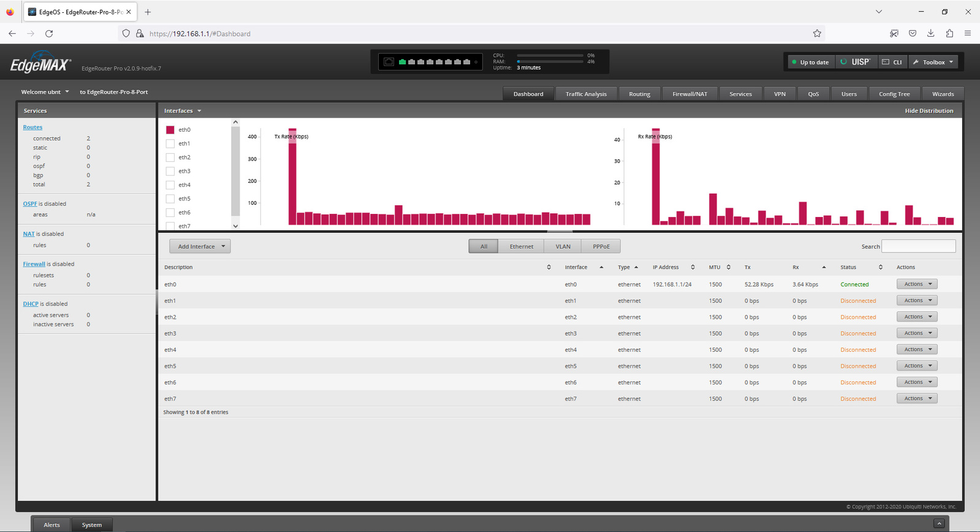Screen dimensions: 980x532
Task: Click the interface Search input field
Action: [918, 246]
